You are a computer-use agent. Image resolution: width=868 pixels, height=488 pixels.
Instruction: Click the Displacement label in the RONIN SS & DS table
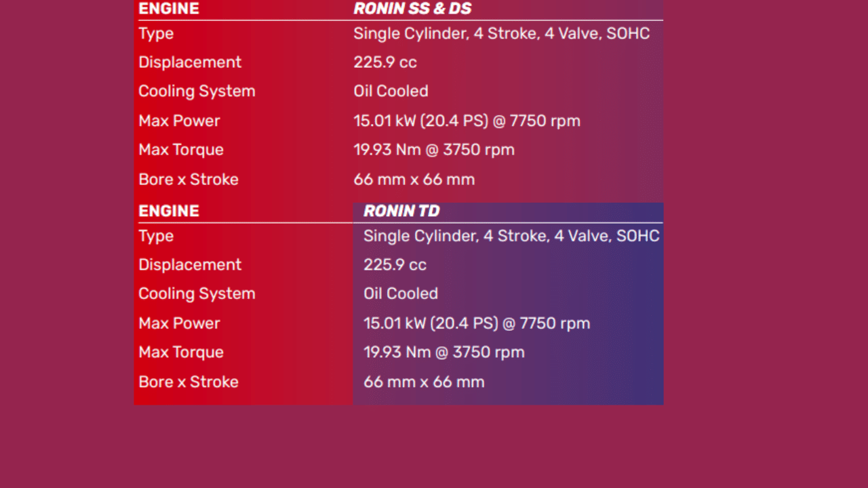[190, 62]
